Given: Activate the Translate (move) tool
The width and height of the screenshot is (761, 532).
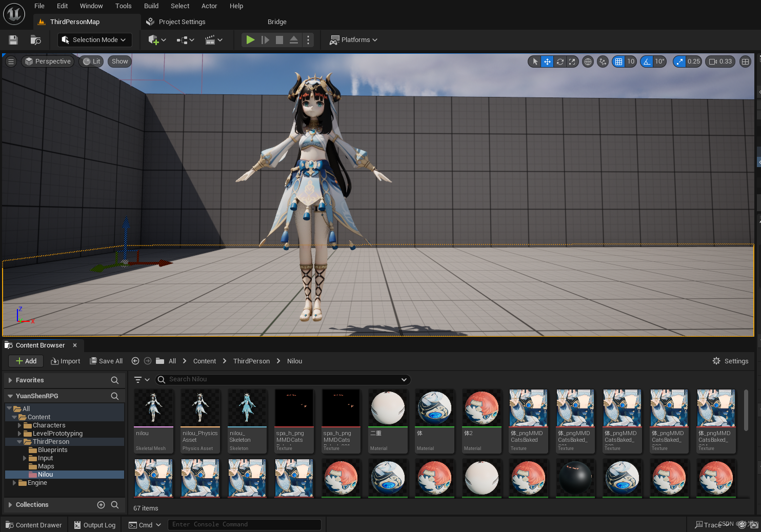Looking at the screenshot, I should pos(547,62).
